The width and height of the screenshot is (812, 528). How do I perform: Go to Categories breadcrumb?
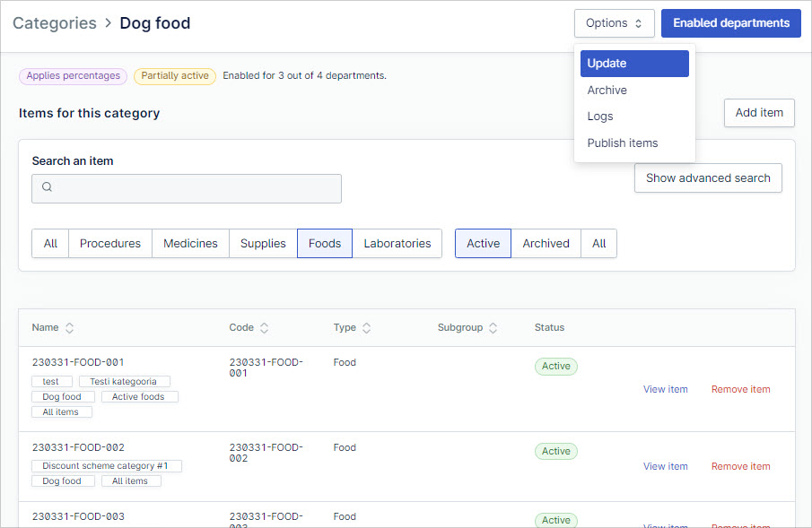55,23
